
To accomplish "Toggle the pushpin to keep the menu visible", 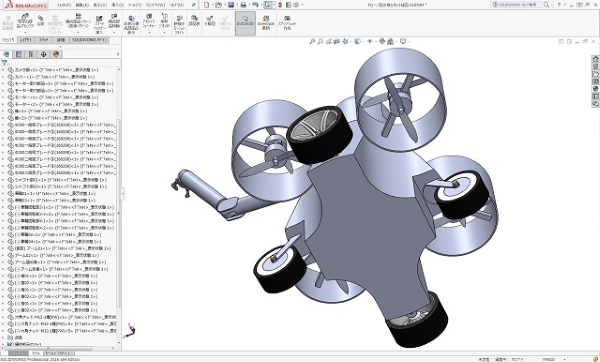I will (194, 5).
